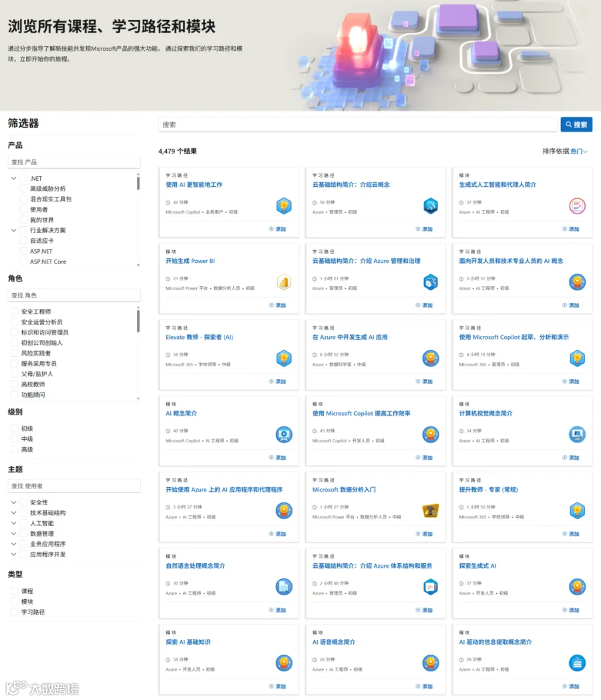The height and width of the screenshot is (700, 601).
Task: Click the 查找 产品 filter input
Action: click(74, 162)
